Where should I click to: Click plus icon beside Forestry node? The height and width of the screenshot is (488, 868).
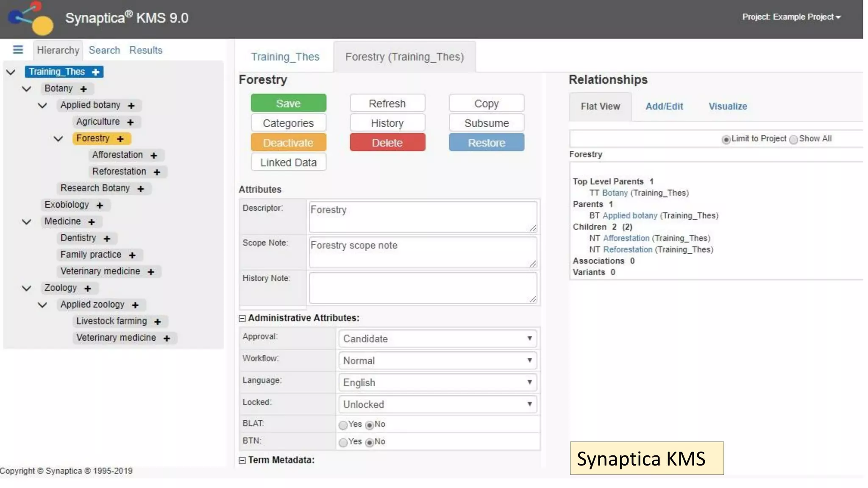pyautogui.click(x=120, y=139)
